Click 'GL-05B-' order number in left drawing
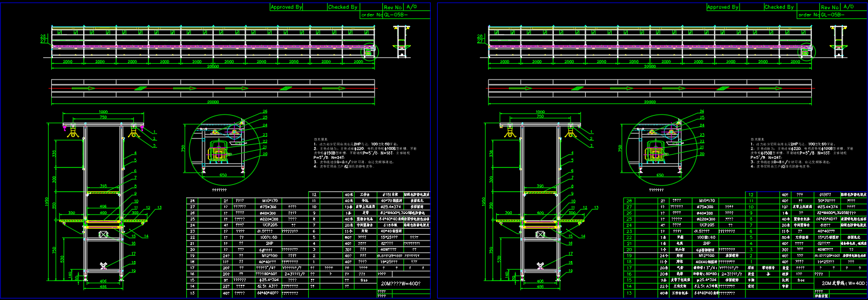Screen dimensions: 868x300 point(396,15)
